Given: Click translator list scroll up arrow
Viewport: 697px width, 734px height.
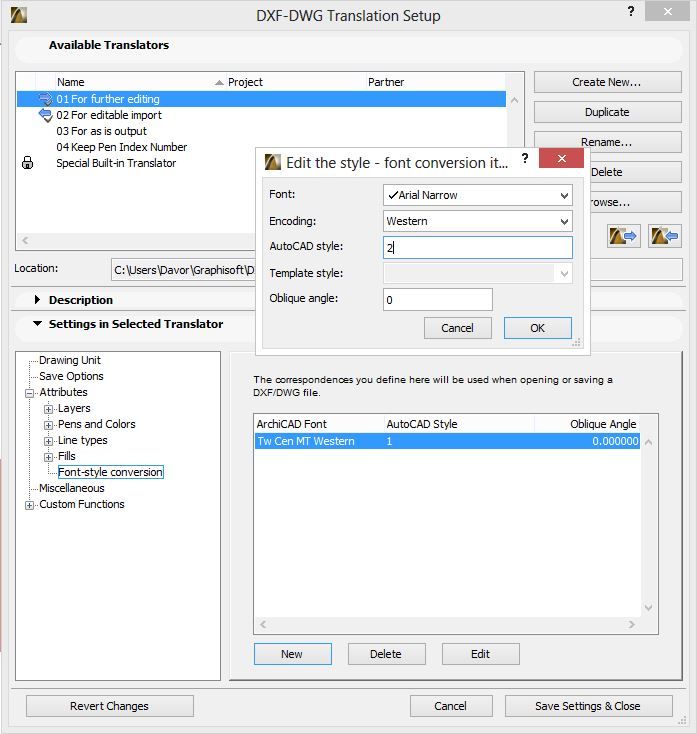Looking at the screenshot, I should tap(514, 100).
